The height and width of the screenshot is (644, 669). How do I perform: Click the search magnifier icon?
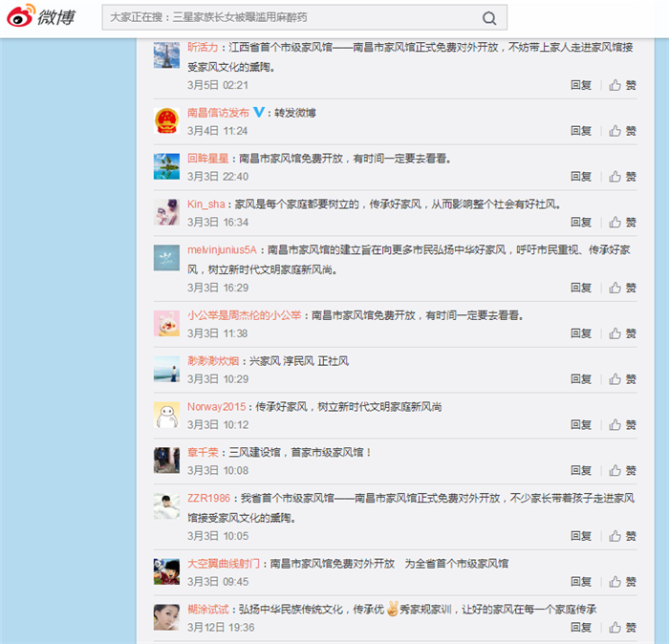(x=488, y=18)
